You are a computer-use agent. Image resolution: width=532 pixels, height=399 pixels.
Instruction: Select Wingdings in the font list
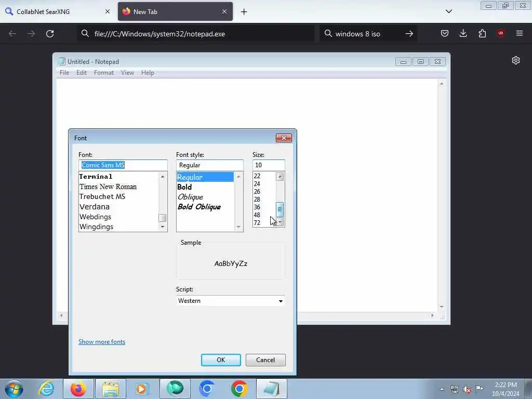(x=118, y=227)
